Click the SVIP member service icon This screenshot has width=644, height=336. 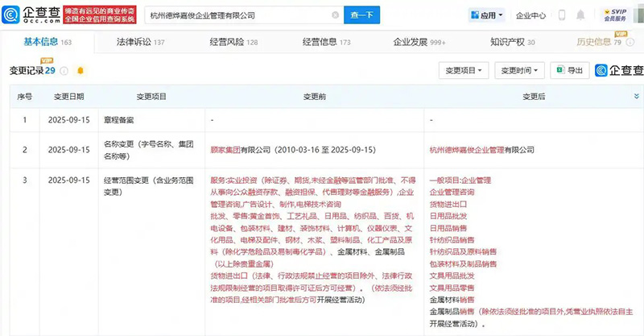click(615, 15)
